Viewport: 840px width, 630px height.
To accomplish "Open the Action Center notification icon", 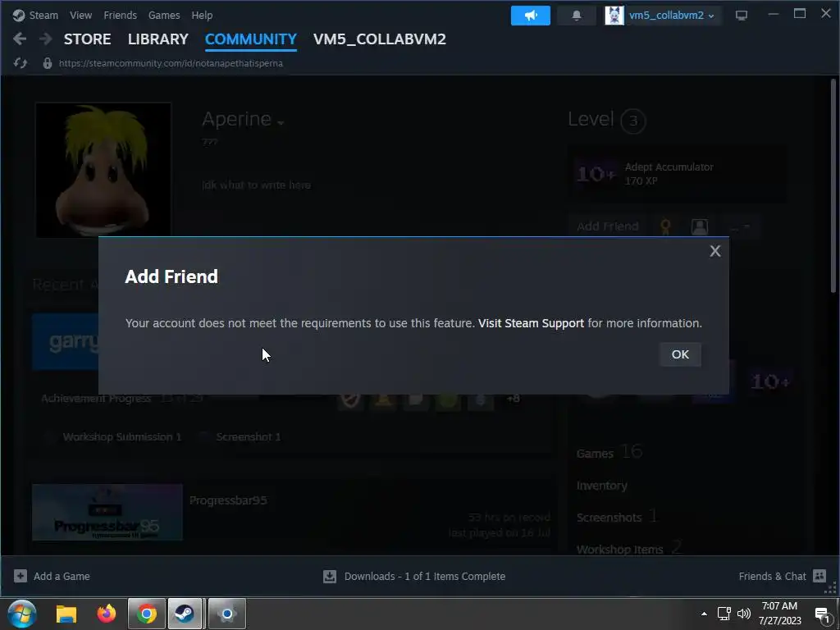I will click(x=822, y=614).
